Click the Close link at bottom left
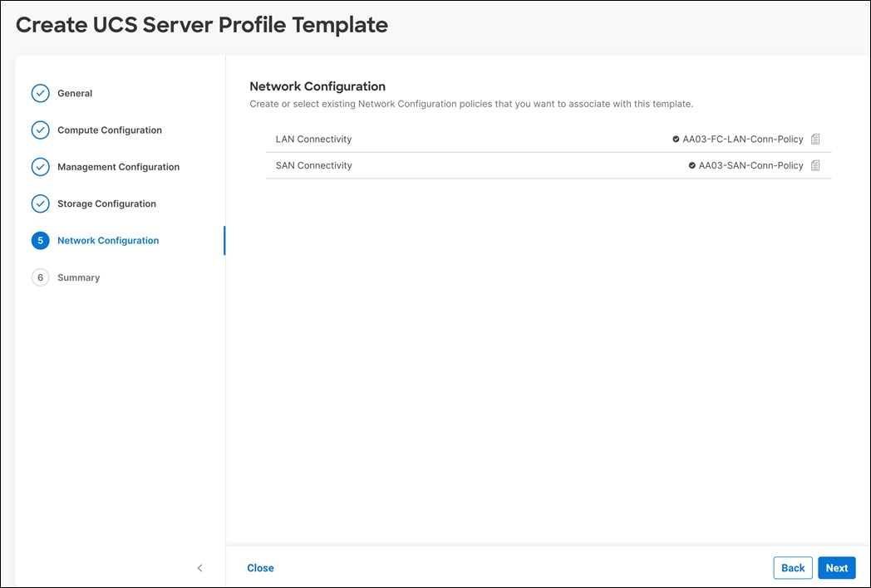Viewport: 871px width, 588px height. (260, 567)
